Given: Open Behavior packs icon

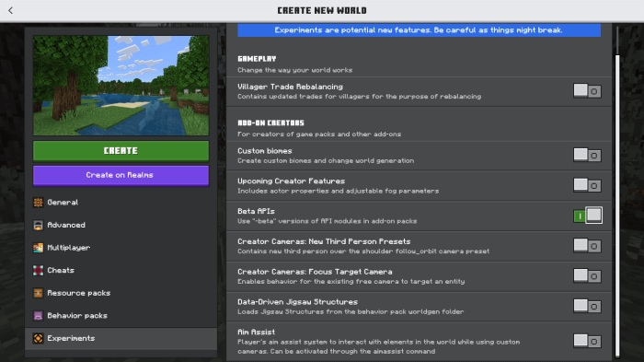Looking at the screenshot, I should coord(39,316).
